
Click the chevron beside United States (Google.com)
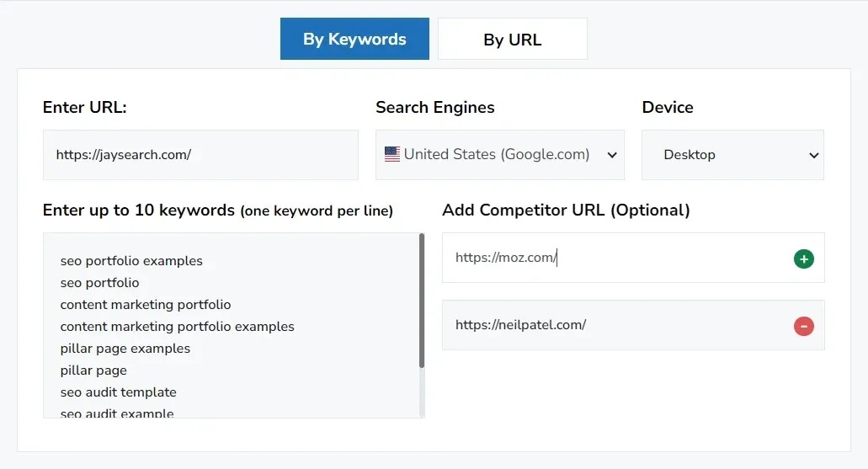pyautogui.click(x=612, y=156)
